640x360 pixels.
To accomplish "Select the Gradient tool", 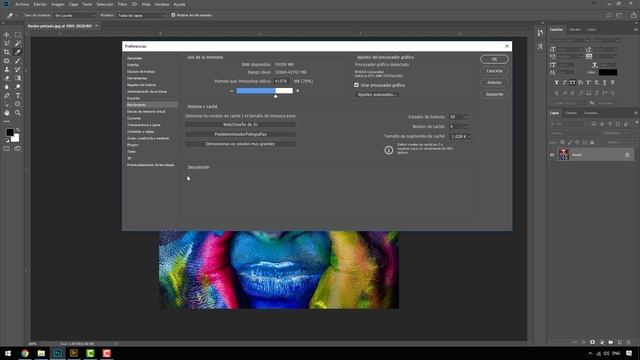I will tap(18, 78).
